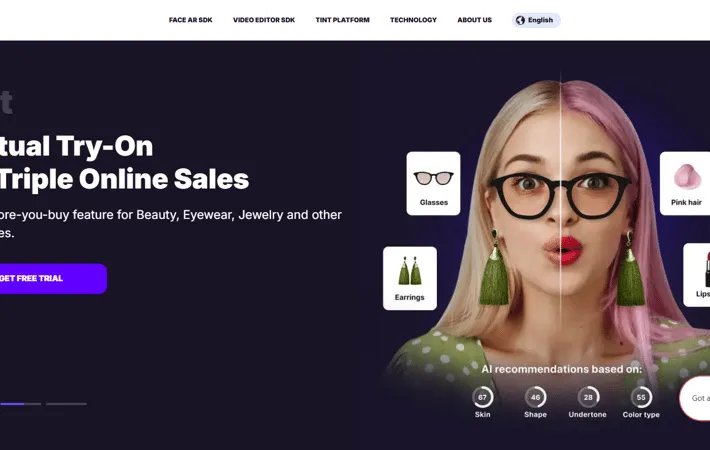Expand the About Us menu item
Screen dimensions: 710x450
tap(475, 20)
